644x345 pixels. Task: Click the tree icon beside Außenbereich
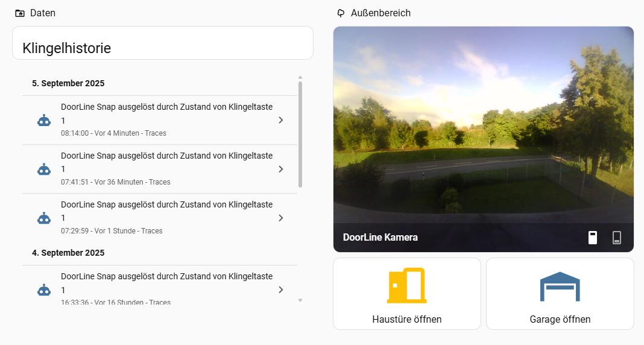point(341,13)
